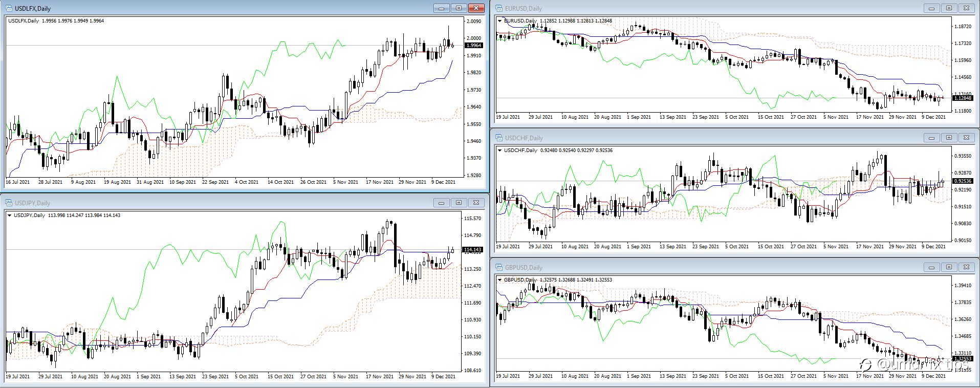Select the USDLFX,Daily window title text
Viewport: 980px width, 388px height.
[33, 9]
